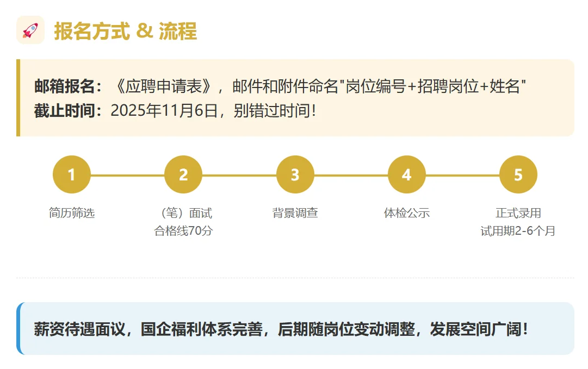Click step circle 3 labeled 背景调查
This screenshot has width=588, height=369.
click(295, 174)
